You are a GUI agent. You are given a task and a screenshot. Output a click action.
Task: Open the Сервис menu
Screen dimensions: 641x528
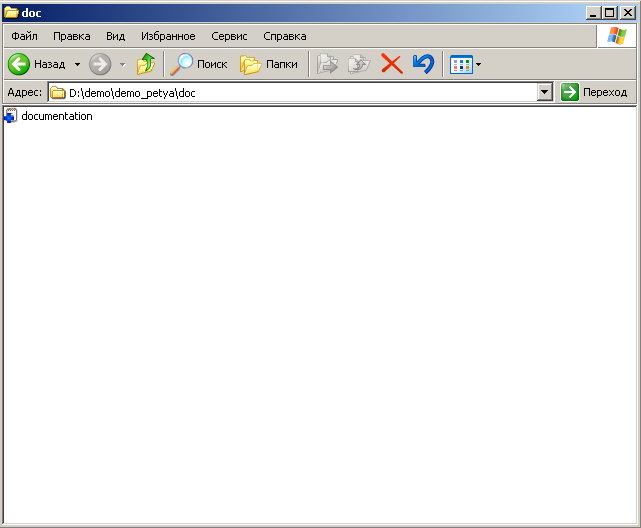click(229, 36)
